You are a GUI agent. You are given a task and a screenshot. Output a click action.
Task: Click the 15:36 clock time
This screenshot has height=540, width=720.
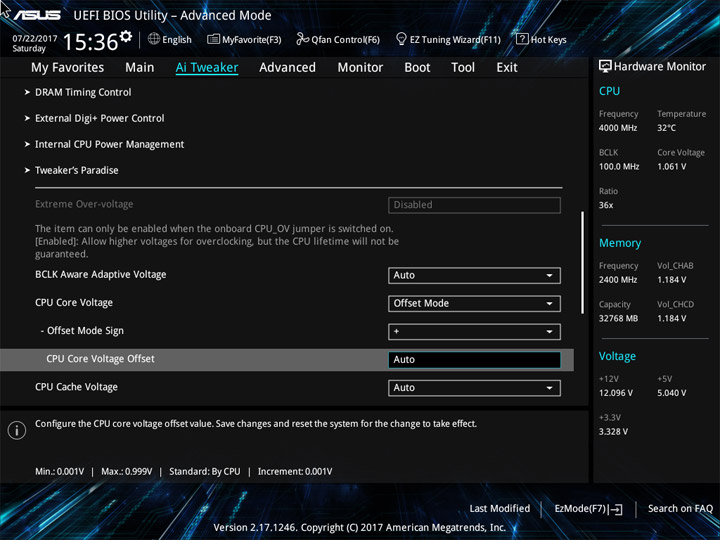[90, 42]
